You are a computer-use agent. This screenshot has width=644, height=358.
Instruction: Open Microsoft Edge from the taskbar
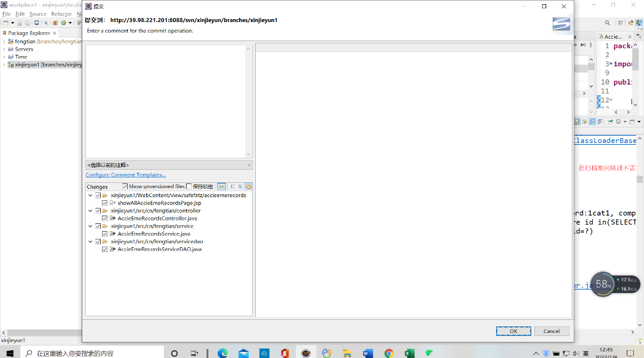[222, 353]
